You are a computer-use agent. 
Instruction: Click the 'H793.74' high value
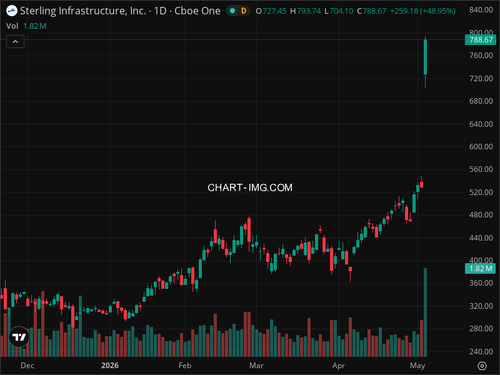coord(305,11)
